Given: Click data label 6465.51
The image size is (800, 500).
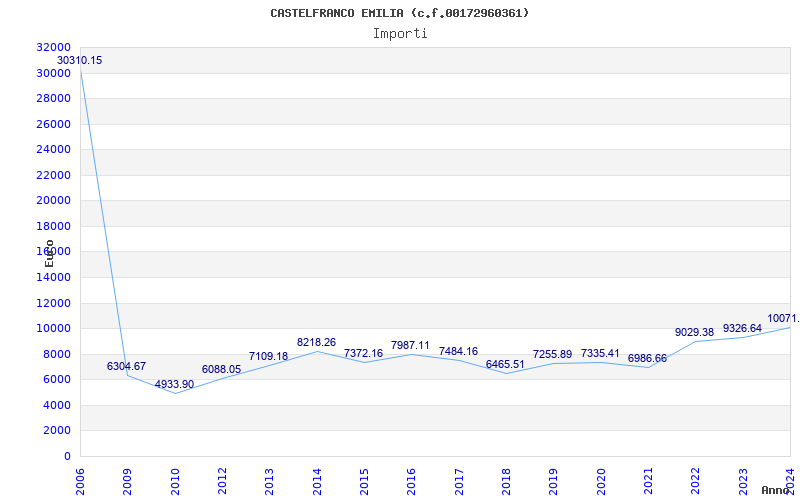Looking at the screenshot, I should 505,364.
